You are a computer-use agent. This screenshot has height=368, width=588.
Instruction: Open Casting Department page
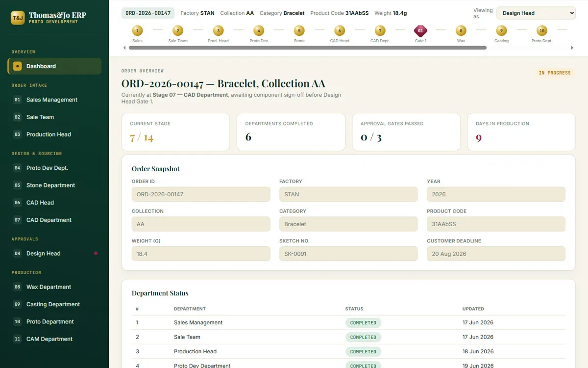54,304
